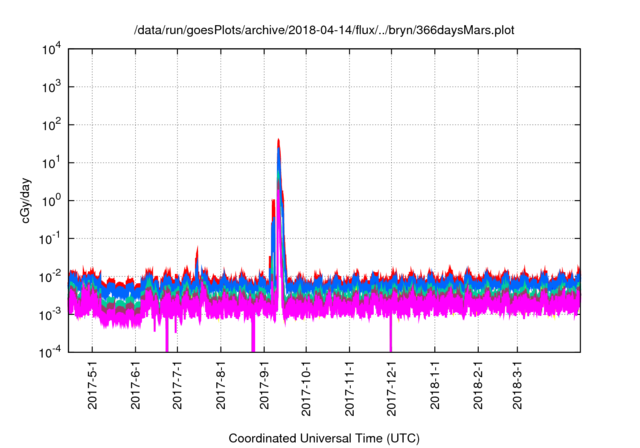Click the 10^0 y-axis tick label
The height and width of the screenshot is (448, 640).
tap(52, 201)
